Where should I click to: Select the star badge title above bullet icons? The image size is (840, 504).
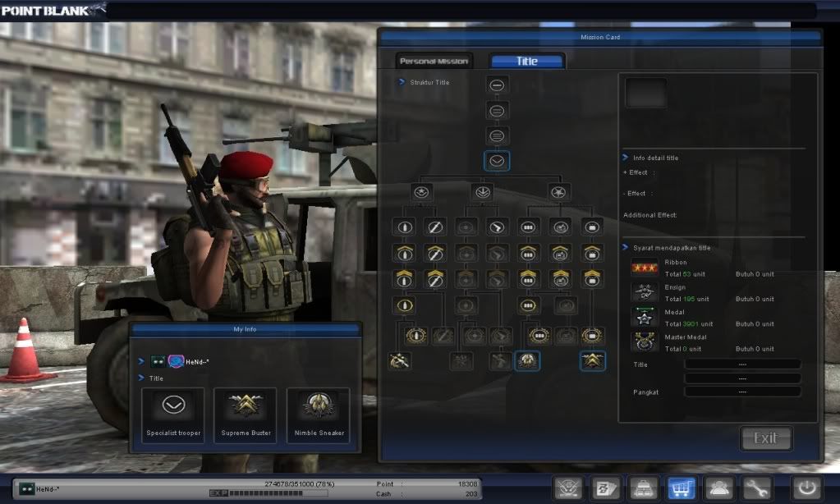coord(421,192)
